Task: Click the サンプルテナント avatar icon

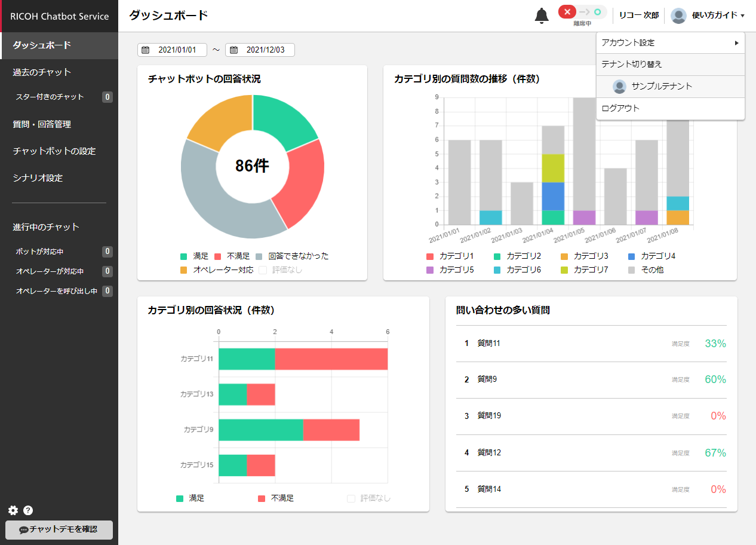Action: (619, 87)
